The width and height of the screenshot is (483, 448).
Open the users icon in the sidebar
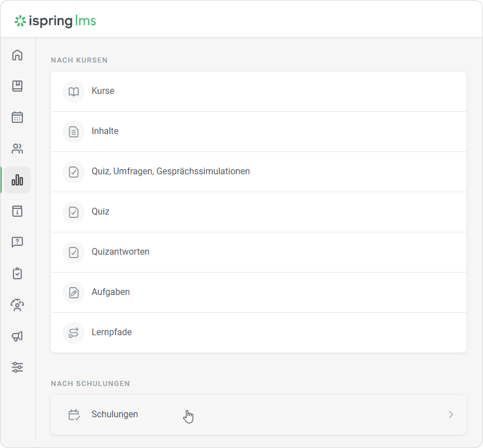point(17,149)
